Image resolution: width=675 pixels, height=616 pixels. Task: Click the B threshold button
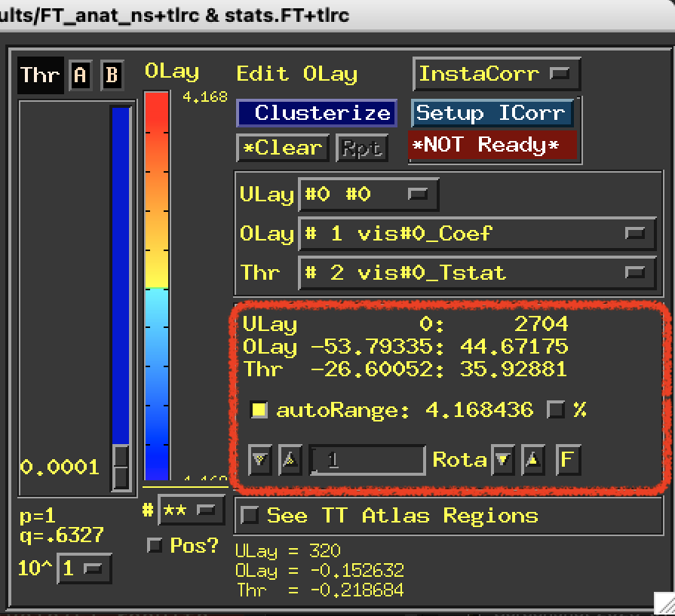[112, 75]
